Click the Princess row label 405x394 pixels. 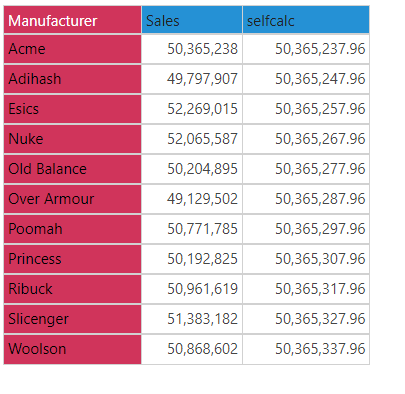tap(72, 259)
